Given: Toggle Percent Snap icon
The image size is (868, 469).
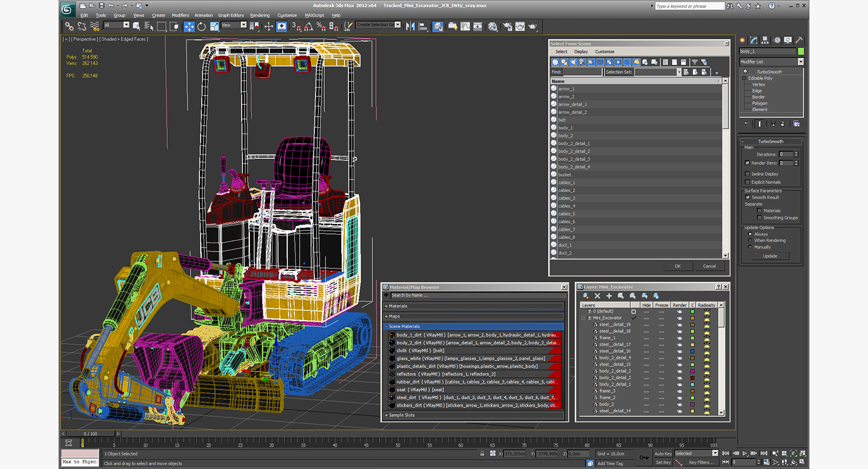Looking at the screenshot, I should click(321, 26).
